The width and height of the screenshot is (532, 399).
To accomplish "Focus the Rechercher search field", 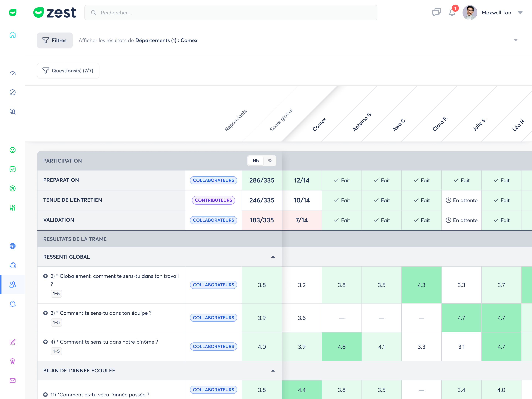I will tap(231, 13).
